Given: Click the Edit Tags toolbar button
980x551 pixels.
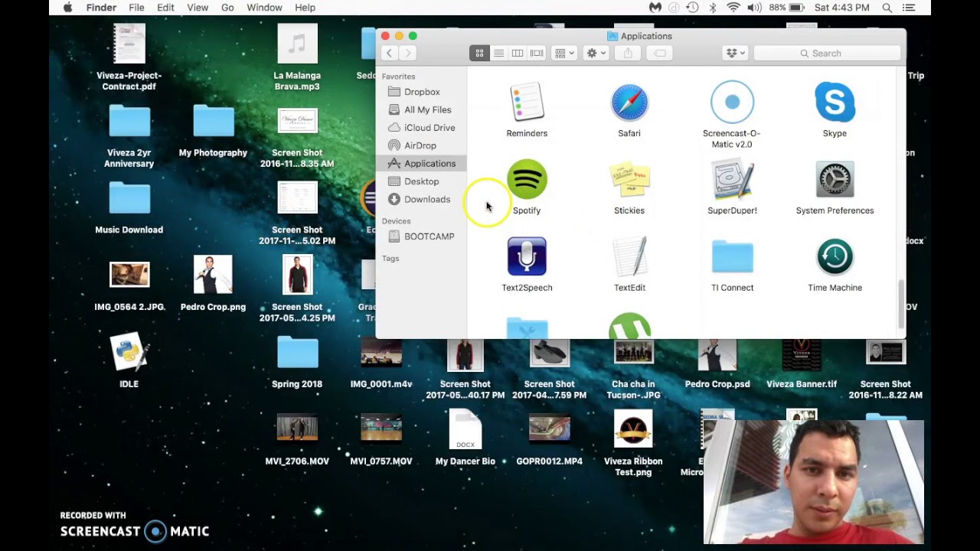Looking at the screenshot, I should point(659,53).
